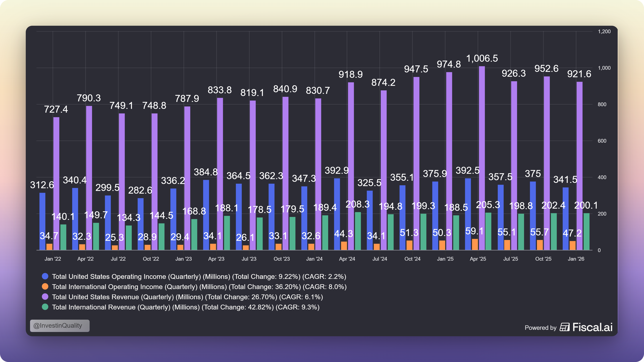Image resolution: width=644 pixels, height=362 pixels.
Task: Toggle Total International Revenue legend label
Action: 186,307
